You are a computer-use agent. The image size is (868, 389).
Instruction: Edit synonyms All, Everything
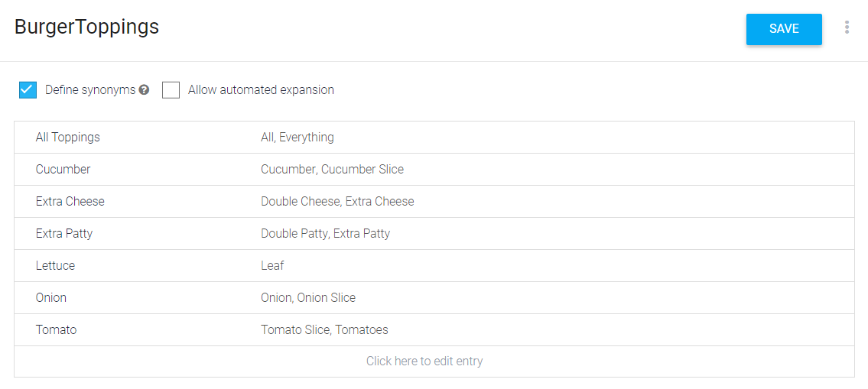297,138
